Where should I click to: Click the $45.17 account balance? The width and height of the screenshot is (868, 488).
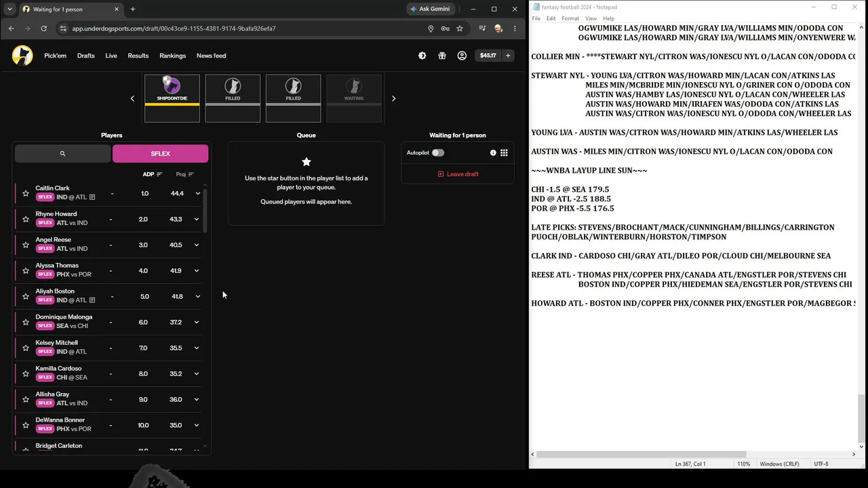point(488,56)
